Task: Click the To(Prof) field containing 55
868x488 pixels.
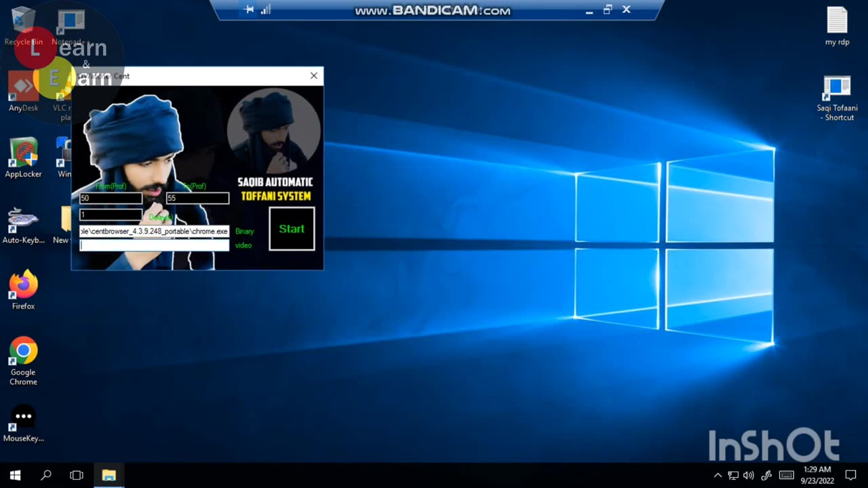Action: pos(197,198)
